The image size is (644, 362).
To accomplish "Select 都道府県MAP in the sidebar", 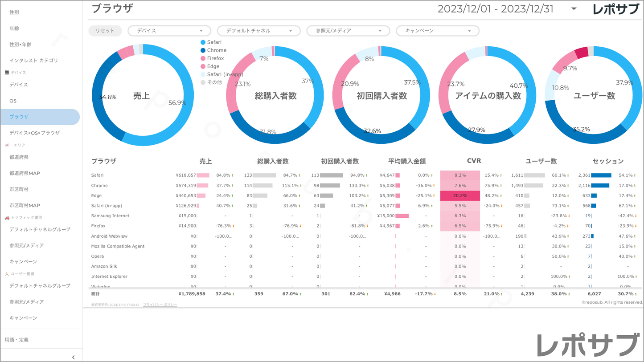I will click(x=25, y=173).
